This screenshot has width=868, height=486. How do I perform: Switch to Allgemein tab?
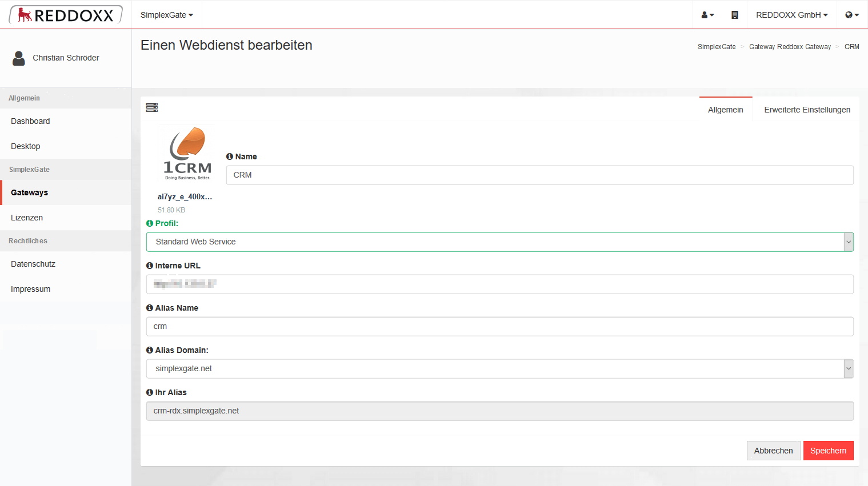726,110
